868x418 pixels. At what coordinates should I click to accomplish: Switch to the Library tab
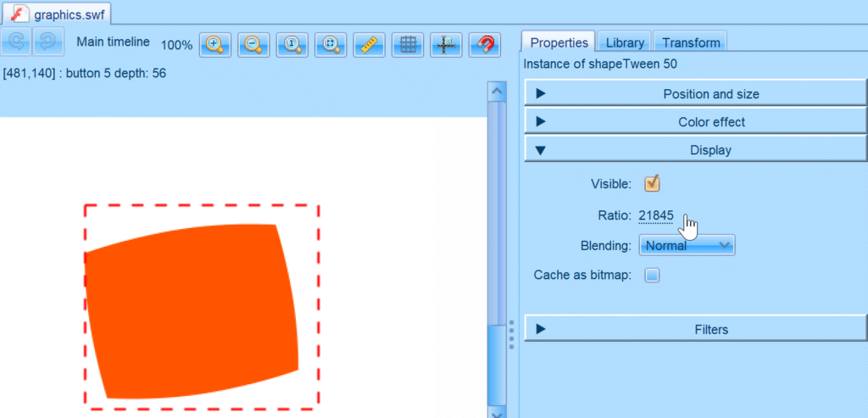(x=625, y=42)
